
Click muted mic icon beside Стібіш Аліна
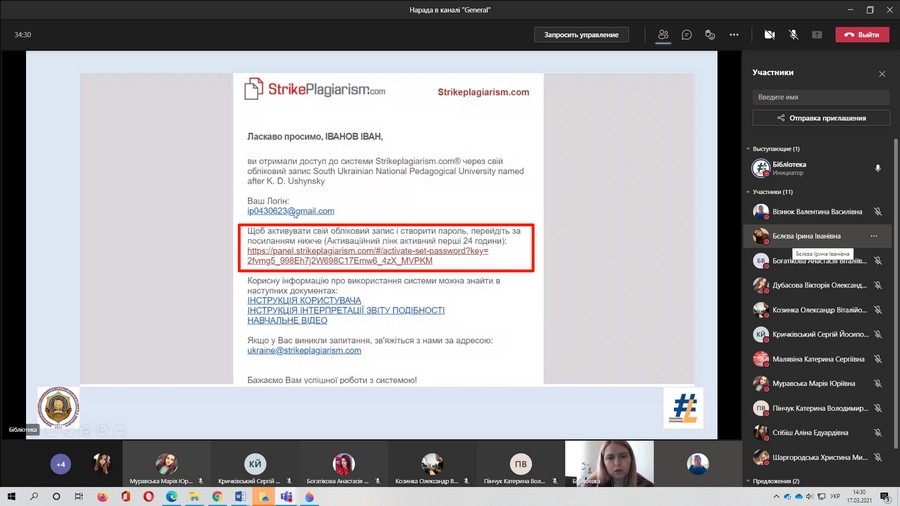point(878,433)
